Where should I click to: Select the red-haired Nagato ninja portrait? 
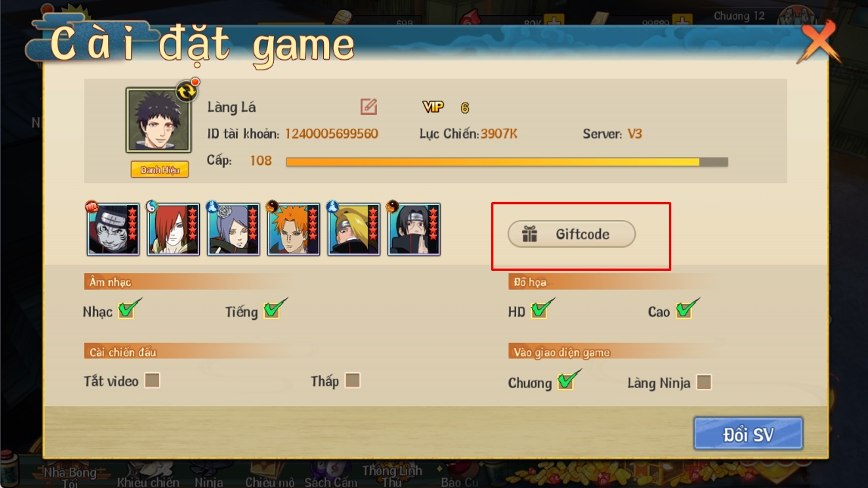173,229
